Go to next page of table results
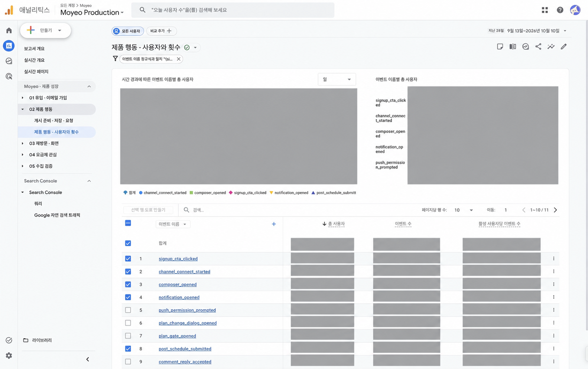This screenshot has width=588, height=369. pos(555,210)
